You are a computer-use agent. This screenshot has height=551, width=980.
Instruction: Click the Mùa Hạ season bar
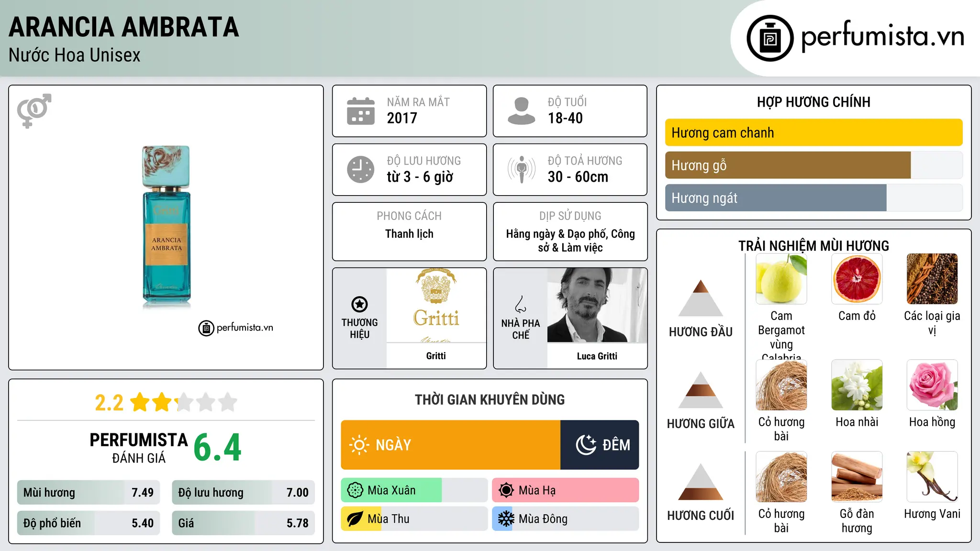pyautogui.click(x=565, y=490)
